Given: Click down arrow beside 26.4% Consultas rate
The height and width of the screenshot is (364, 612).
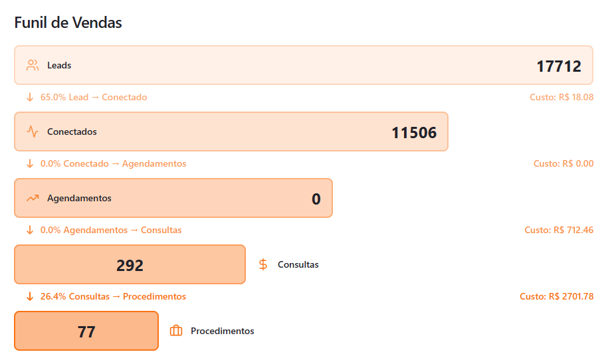Looking at the screenshot, I should [30, 296].
